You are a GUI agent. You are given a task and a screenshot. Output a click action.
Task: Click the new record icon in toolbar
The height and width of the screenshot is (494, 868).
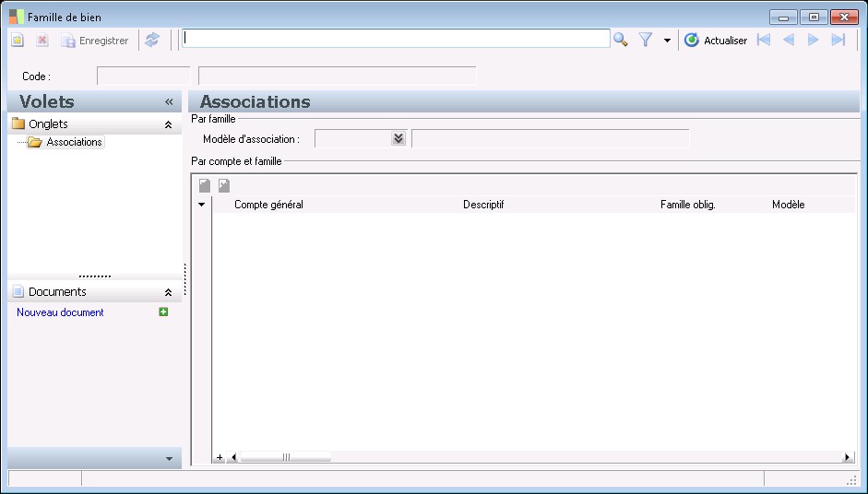(18, 41)
